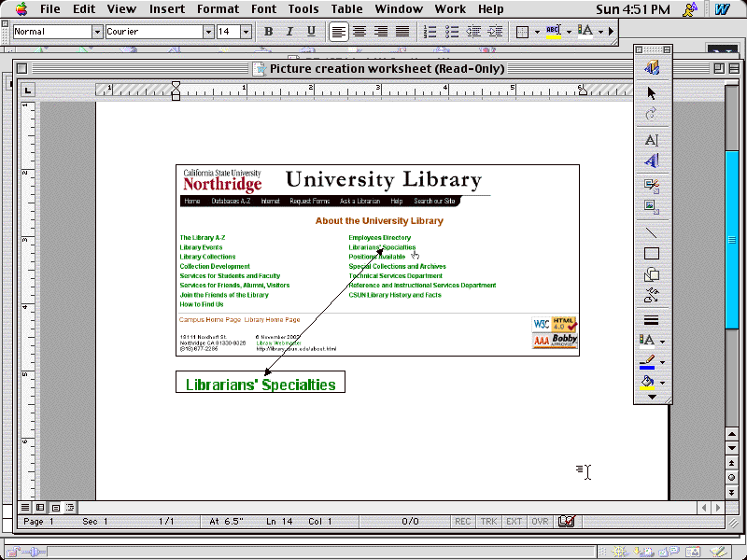Expand font color dropdown in formatting toolbar
This screenshot has width=747, height=560.
(600, 33)
